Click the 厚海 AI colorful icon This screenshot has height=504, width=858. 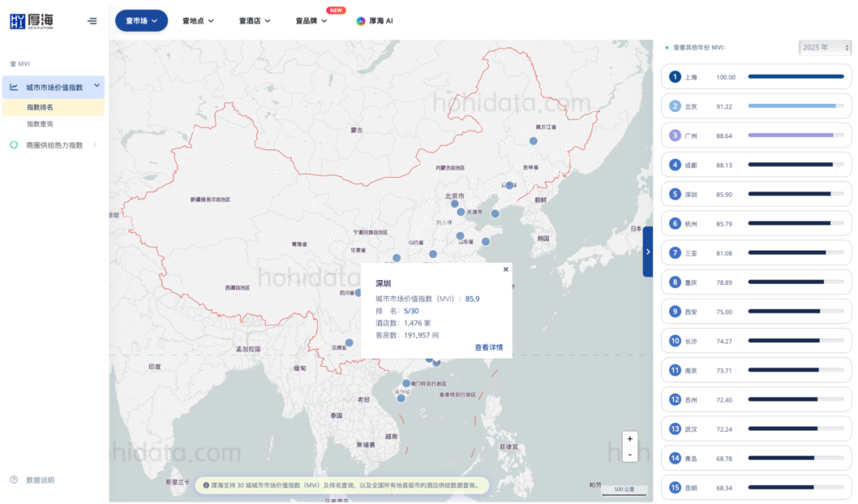coord(361,21)
